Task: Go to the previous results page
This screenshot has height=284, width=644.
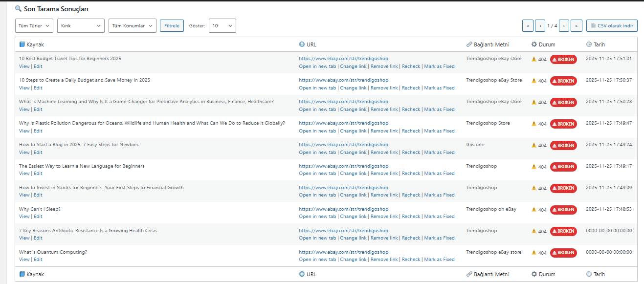Action: (x=540, y=26)
